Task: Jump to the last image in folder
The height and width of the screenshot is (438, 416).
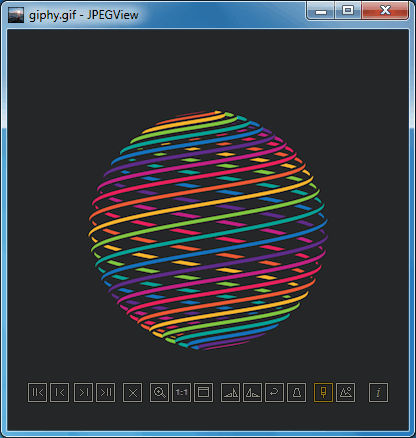Action: pyautogui.click(x=106, y=392)
